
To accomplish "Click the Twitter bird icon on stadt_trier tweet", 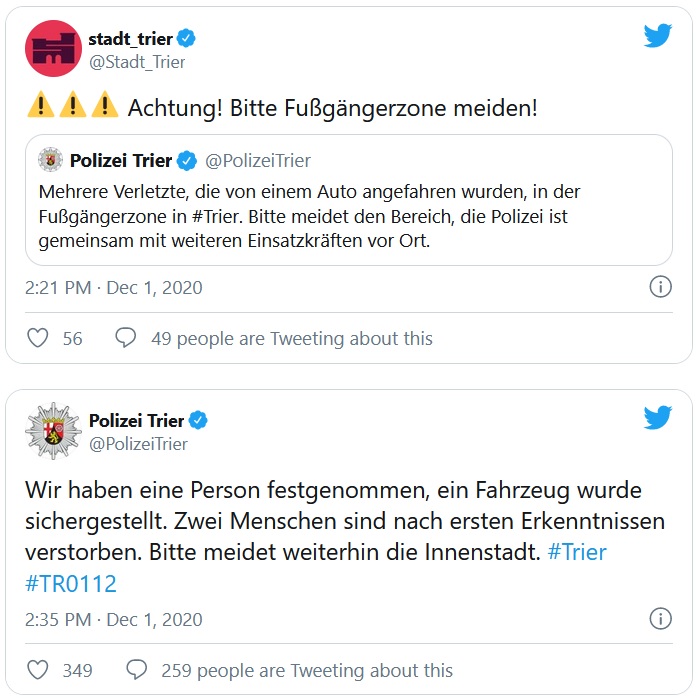I will (x=657, y=36).
